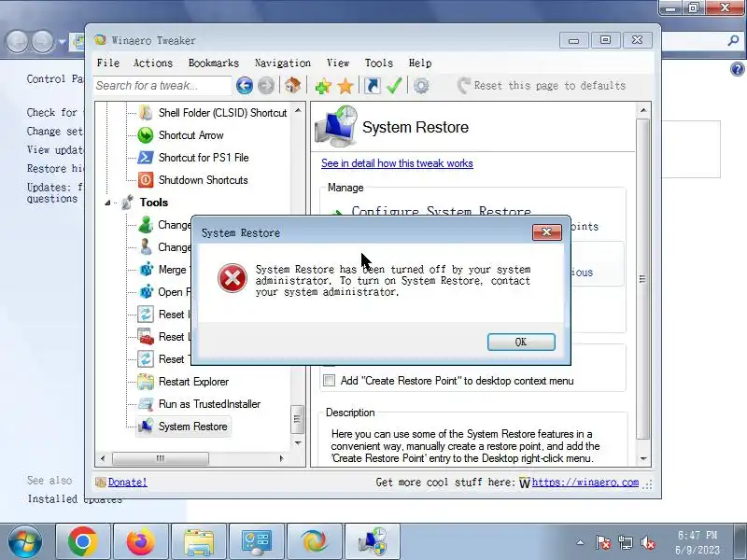Screen dimensions: 747x560
Task: Open See in detail how this tweak works
Action: click(397, 163)
